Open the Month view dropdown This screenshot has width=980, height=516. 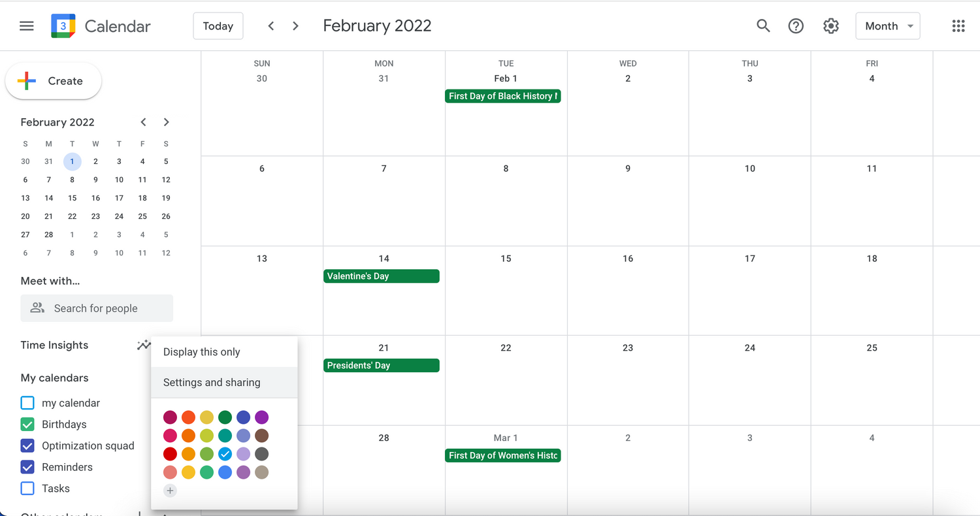pos(887,25)
